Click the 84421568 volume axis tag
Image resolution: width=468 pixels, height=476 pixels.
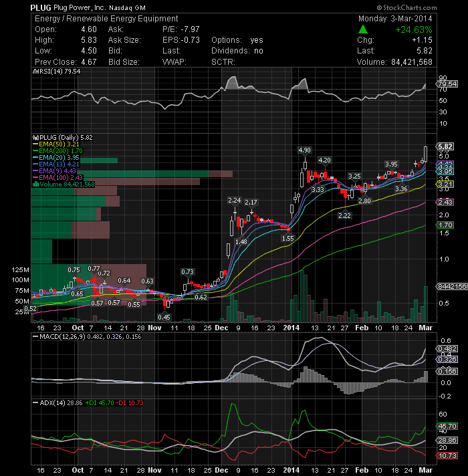pyautogui.click(x=452, y=287)
